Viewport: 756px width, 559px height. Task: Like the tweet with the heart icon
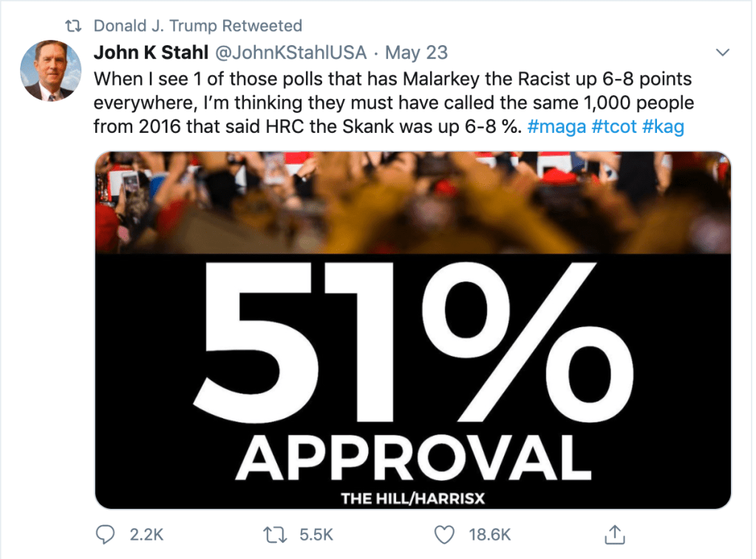[444, 533]
